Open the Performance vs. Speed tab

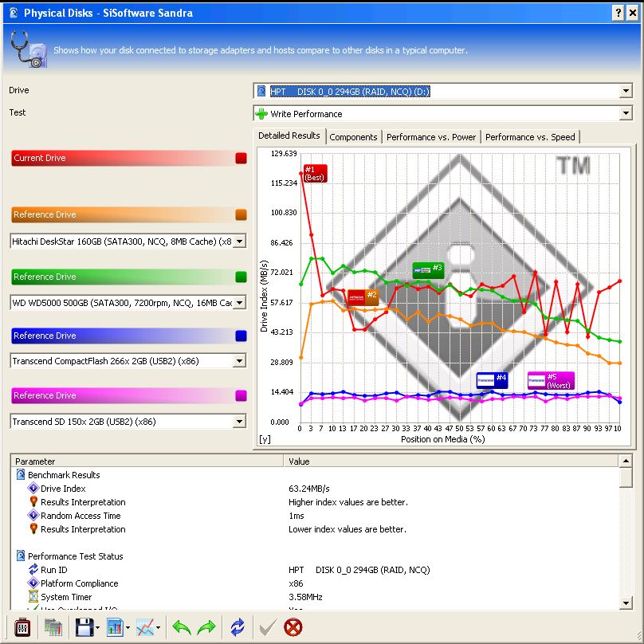(530, 137)
